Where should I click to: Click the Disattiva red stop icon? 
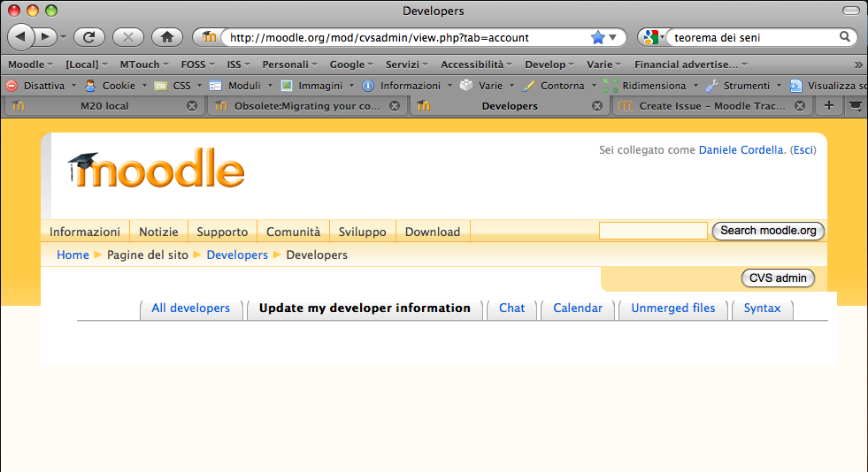pos(12,86)
